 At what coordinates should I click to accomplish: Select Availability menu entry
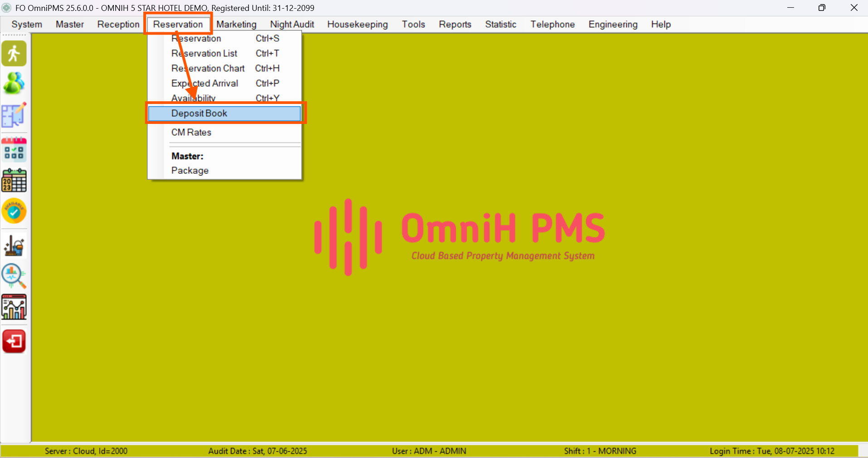coord(224,98)
